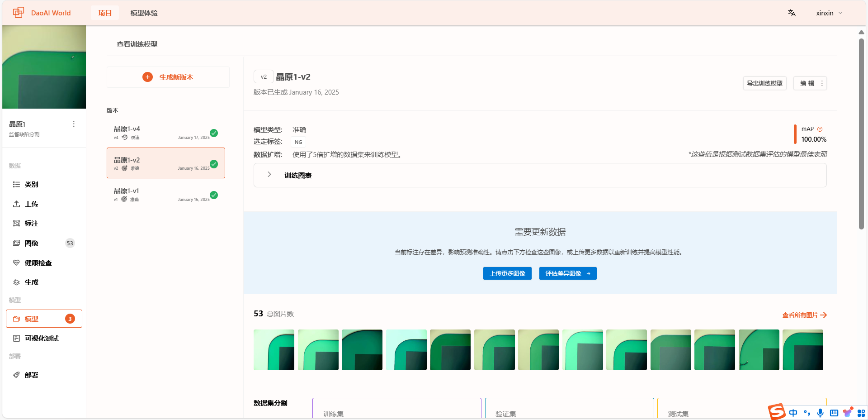Click the 快速 mode icon under 晶原1-v4
This screenshot has width=868, height=420.
pos(125,137)
